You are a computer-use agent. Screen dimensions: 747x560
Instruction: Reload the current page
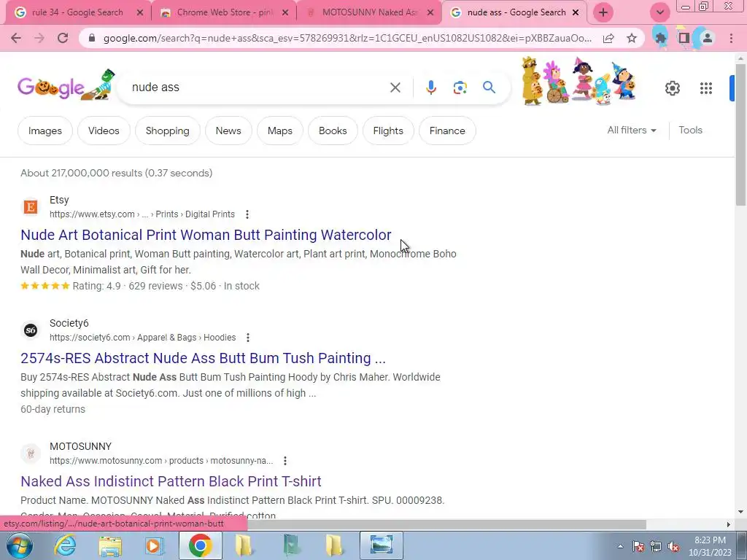coord(63,38)
